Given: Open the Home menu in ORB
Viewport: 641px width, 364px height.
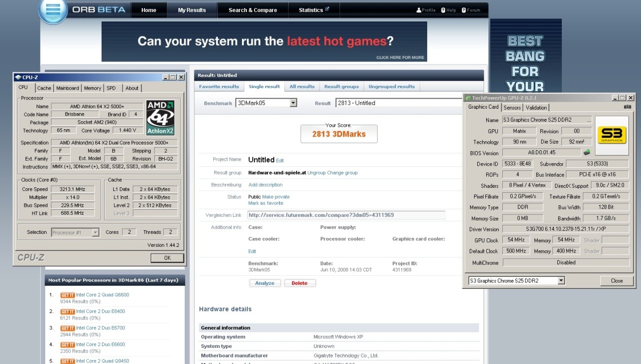Looking at the screenshot, I should tap(149, 10).
